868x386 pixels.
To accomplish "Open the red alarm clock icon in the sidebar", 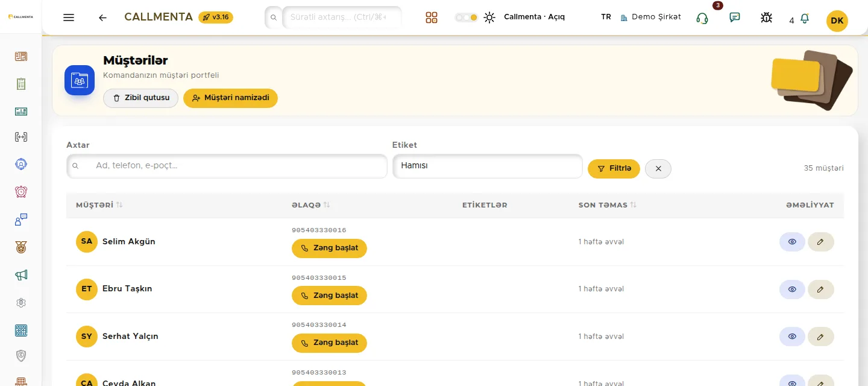I will tap(21, 192).
